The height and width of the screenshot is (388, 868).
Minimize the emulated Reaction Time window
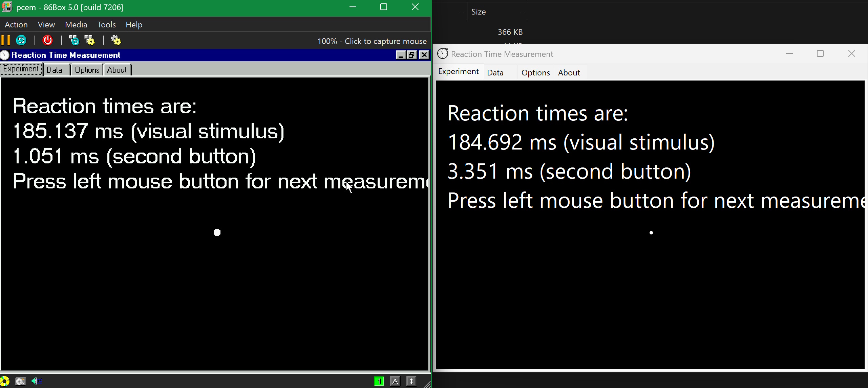point(401,55)
